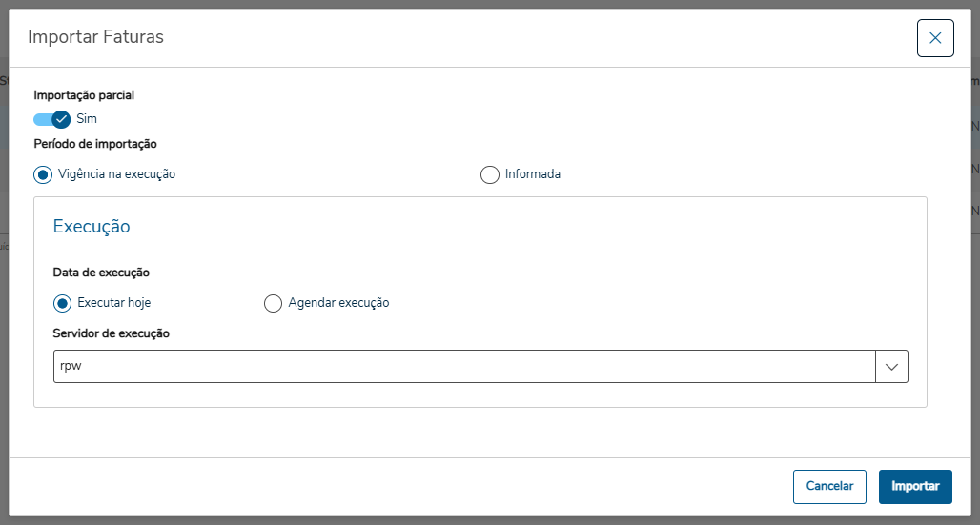The height and width of the screenshot is (525, 980).
Task: Click the "Importar Faturas" dialog title
Action: 95,37
